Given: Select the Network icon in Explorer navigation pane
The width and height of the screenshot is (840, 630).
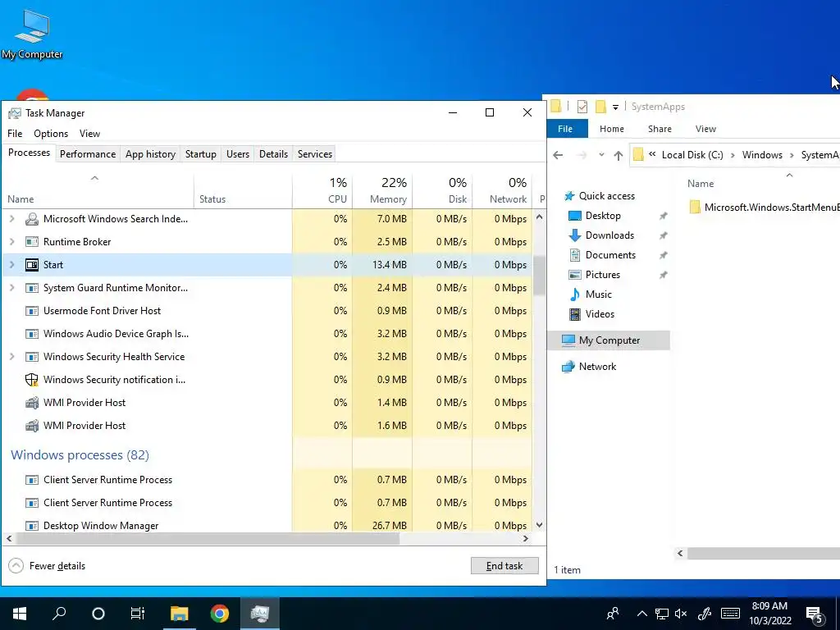Looking at the screenshot, I should click(568, 367).
